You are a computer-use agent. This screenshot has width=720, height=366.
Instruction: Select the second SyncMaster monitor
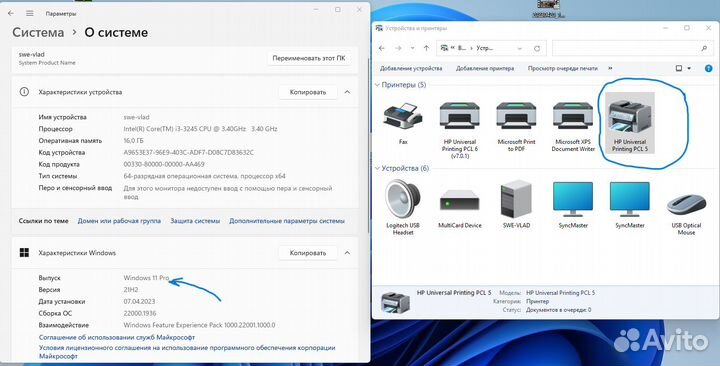pos(630,204)
